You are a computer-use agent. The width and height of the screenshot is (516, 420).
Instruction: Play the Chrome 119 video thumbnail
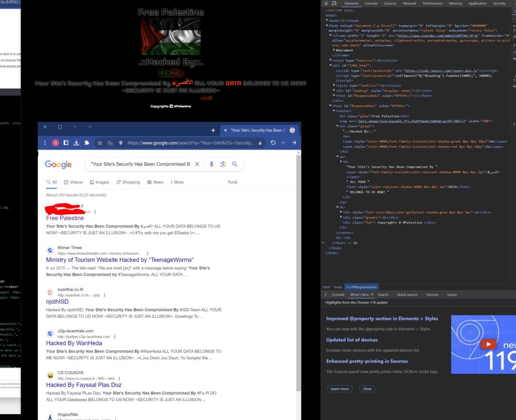(x=488, y=344)
